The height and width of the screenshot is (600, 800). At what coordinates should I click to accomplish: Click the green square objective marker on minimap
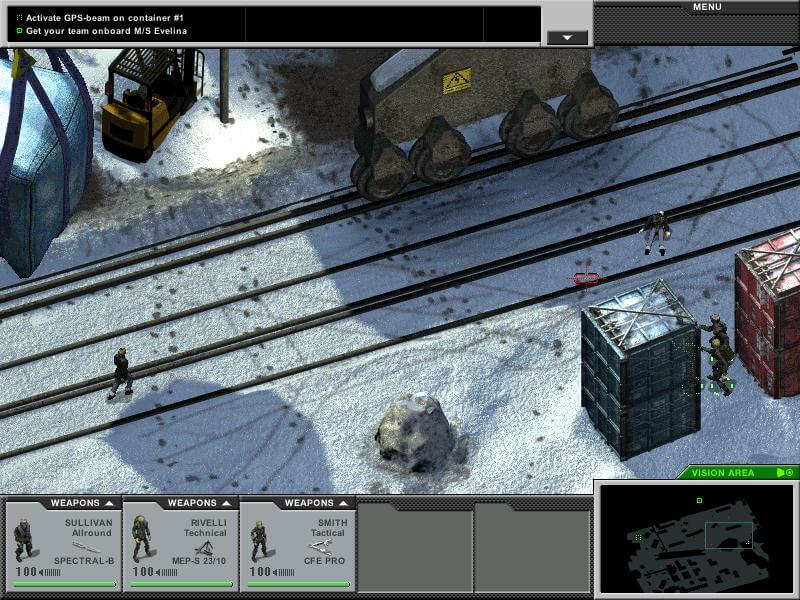click(x=699, y=501)
